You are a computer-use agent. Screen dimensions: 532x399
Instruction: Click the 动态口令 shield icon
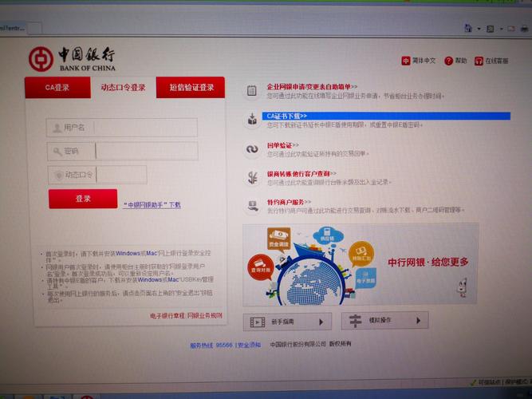coord(59,176)
